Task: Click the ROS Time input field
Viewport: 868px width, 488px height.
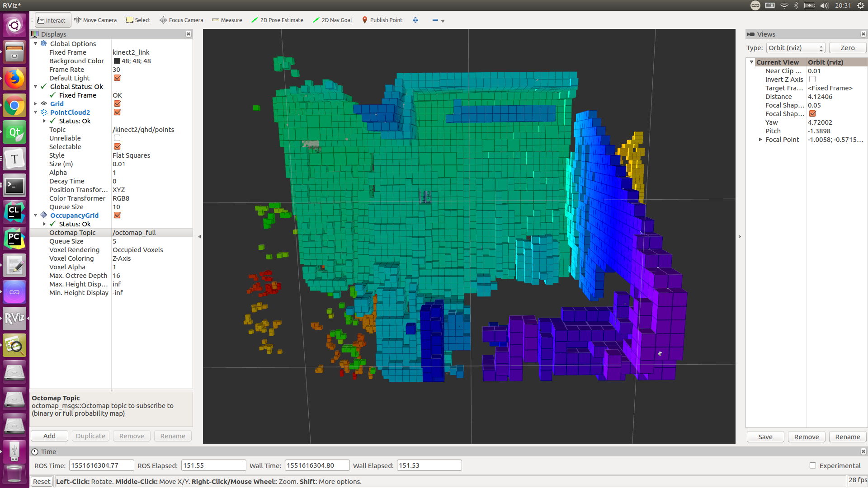Action: point(101,465)
